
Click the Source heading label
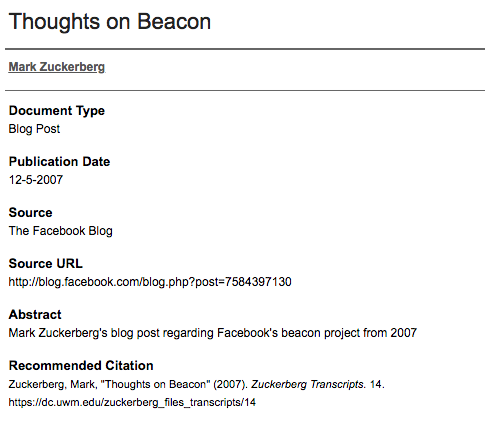click(30, 213)
